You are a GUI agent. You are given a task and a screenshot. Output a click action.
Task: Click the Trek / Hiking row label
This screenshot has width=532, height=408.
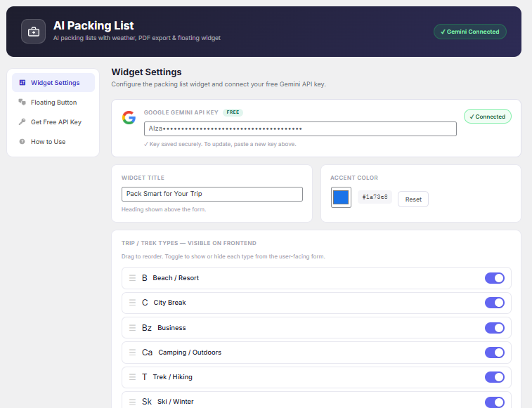tap(173, 377)
